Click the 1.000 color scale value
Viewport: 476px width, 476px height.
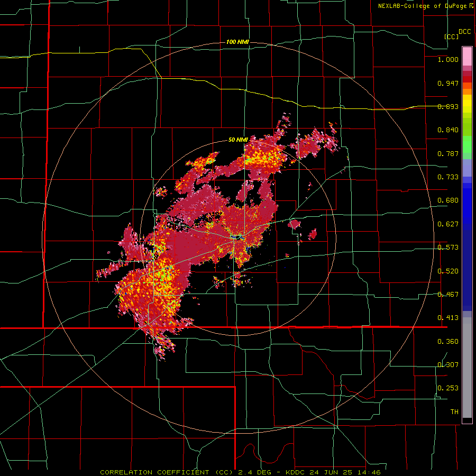448,59
